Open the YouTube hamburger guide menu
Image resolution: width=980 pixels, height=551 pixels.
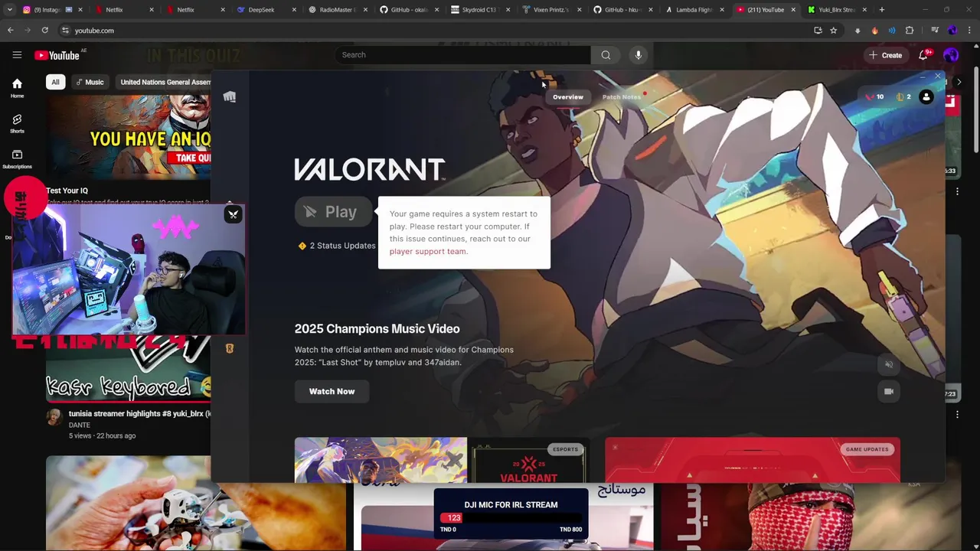(17, 55)
